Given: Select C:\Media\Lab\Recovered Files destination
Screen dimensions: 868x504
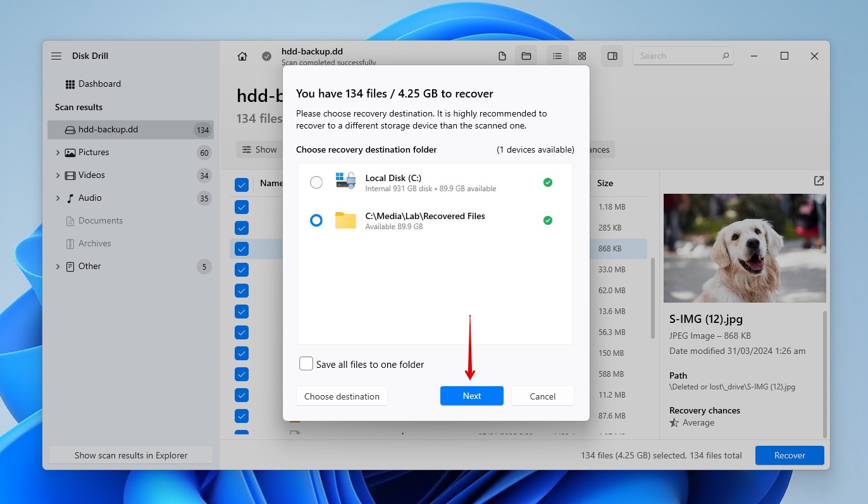Looking at the screenshot, I should tap(316, 220).
